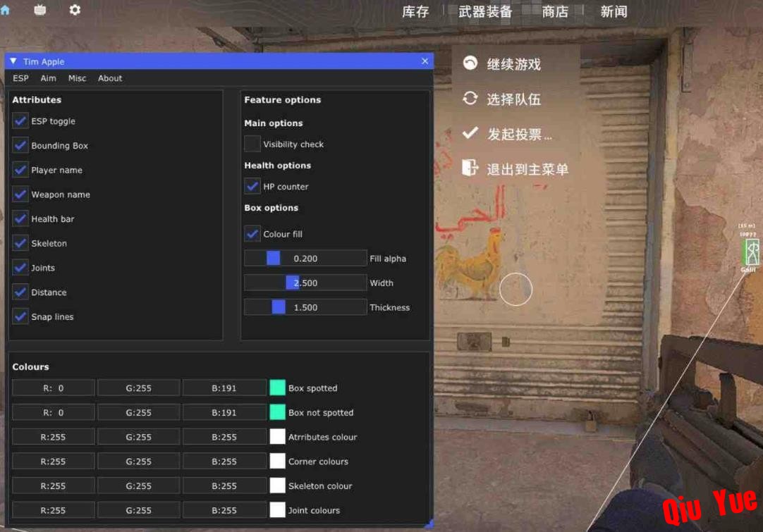
Task: Click the G field of Attributes colour
Action: pos(139,437)
